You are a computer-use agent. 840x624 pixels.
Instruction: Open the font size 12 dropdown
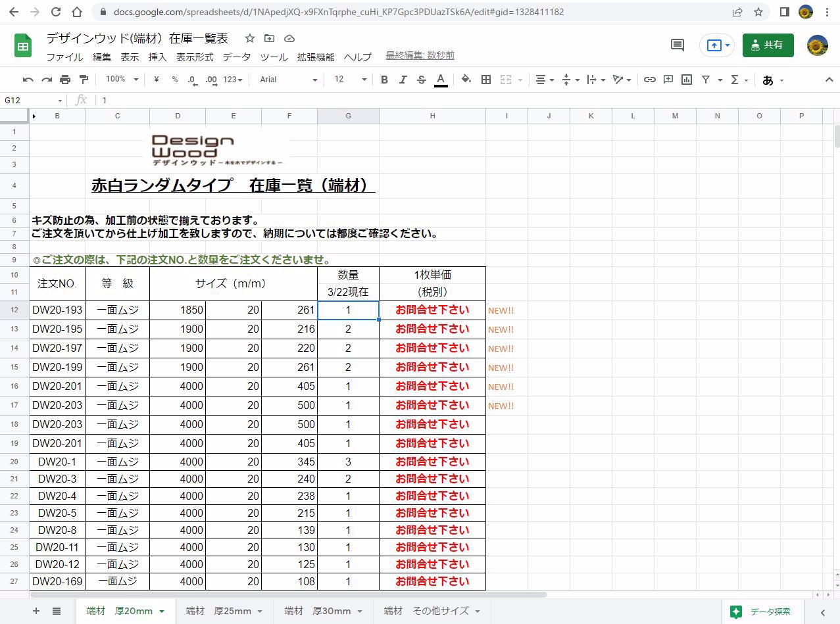coord(349,80)
